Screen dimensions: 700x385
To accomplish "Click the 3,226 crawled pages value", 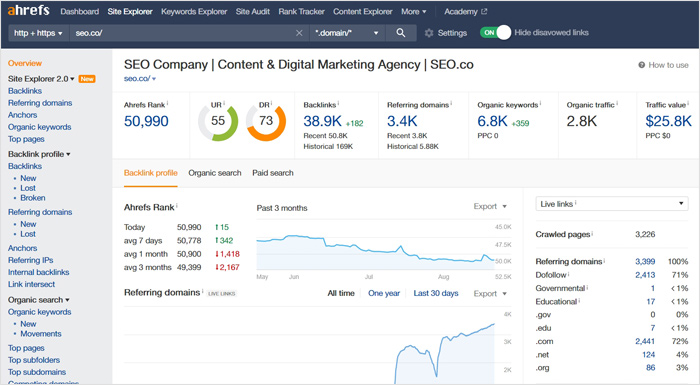I will pyautogui.click(x=645, y=234).
